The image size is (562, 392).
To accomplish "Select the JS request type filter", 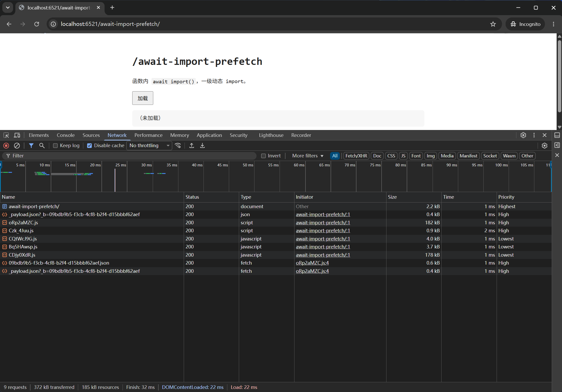I will point(403,156).
